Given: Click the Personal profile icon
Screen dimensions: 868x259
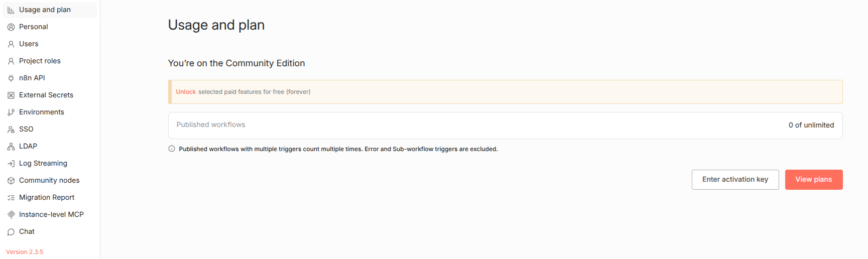Looking at the screenshot, I should tap(11, 27).
